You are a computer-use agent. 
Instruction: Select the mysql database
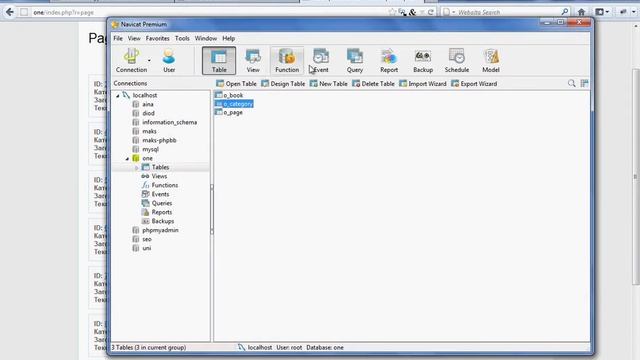(x=150, y=149)
